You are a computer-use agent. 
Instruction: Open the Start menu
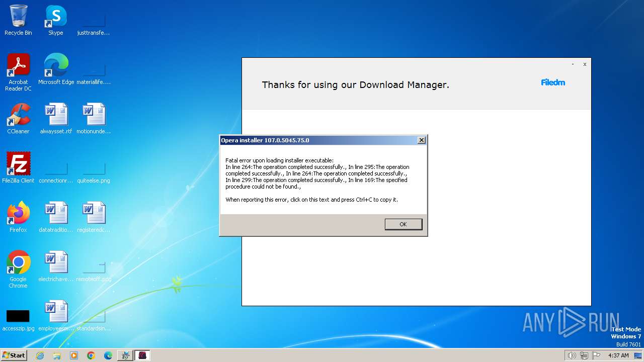tap(14, 355)
